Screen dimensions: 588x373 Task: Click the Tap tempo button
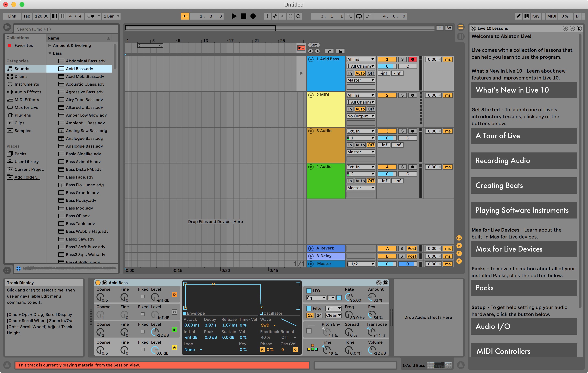27,16
